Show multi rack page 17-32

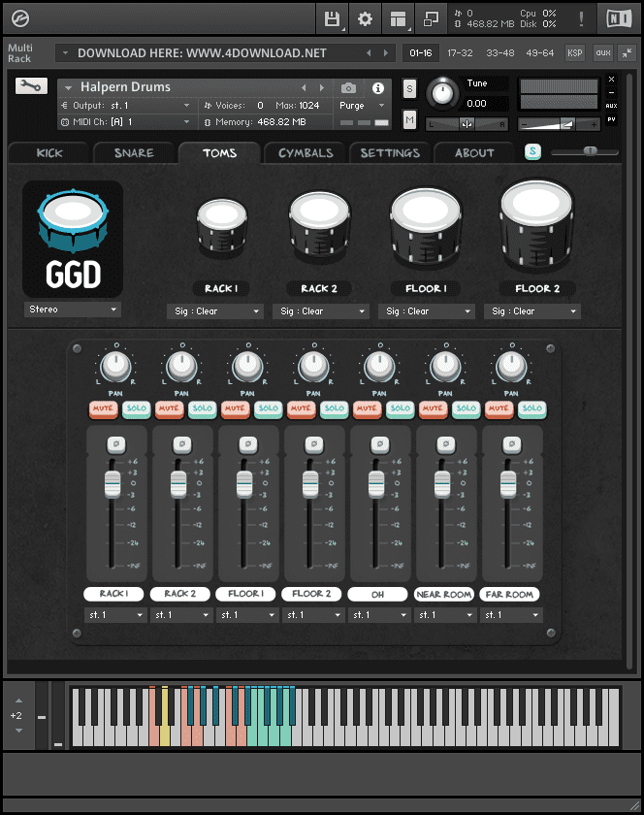pyautogui.click(x=460, y=53)
